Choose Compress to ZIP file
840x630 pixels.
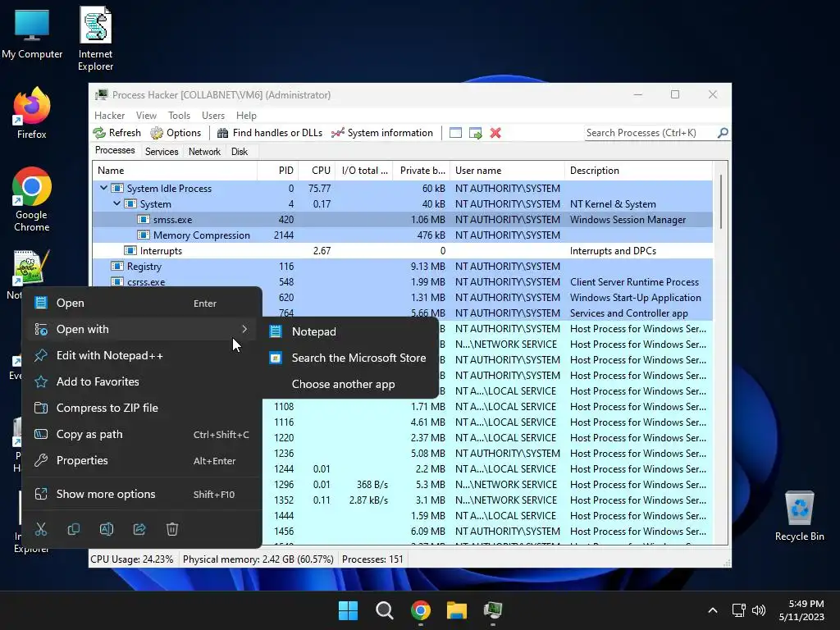pos(144,408)
